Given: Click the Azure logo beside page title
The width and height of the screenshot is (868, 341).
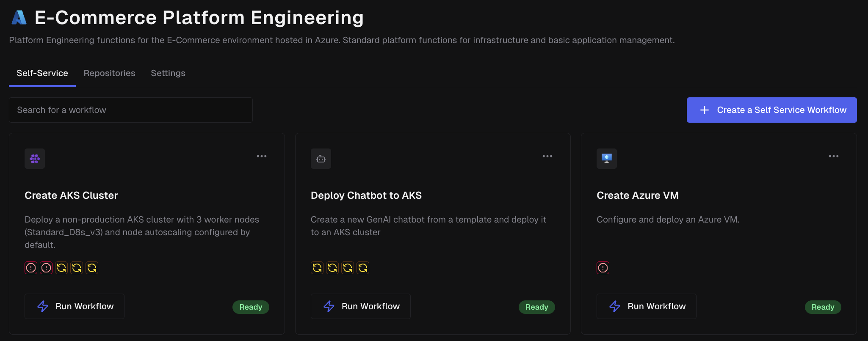Looking at the screenshot, I should click(19, 18).
